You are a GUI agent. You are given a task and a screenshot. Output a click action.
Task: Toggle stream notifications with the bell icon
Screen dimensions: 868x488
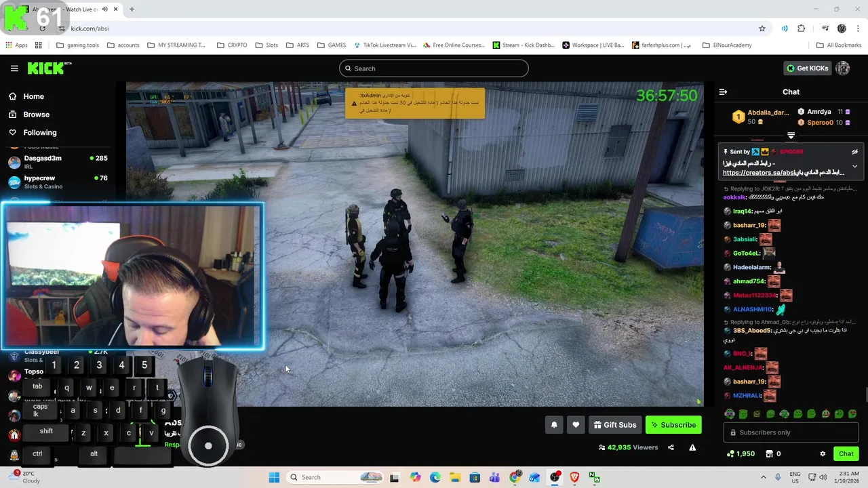(554, 425)
